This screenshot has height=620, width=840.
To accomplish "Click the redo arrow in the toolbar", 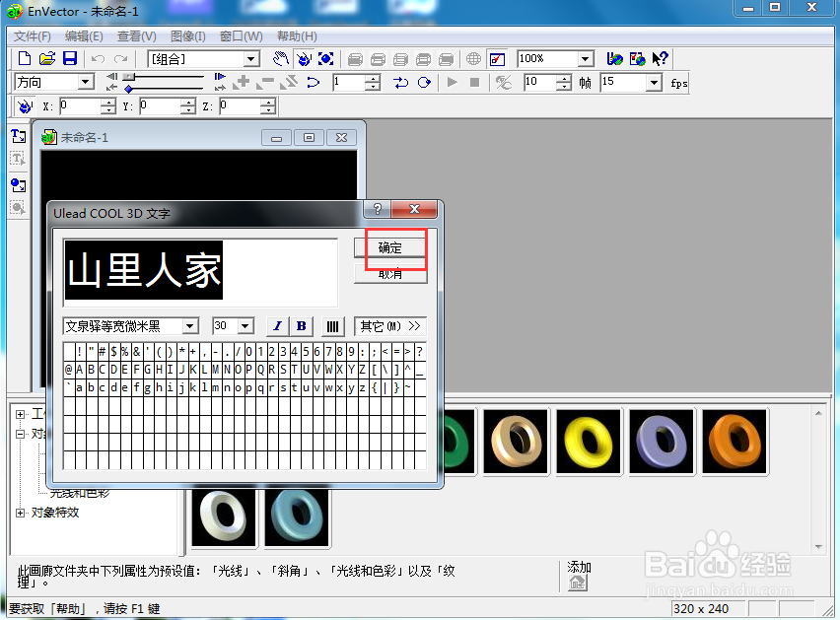I will (x=121, y=59).
